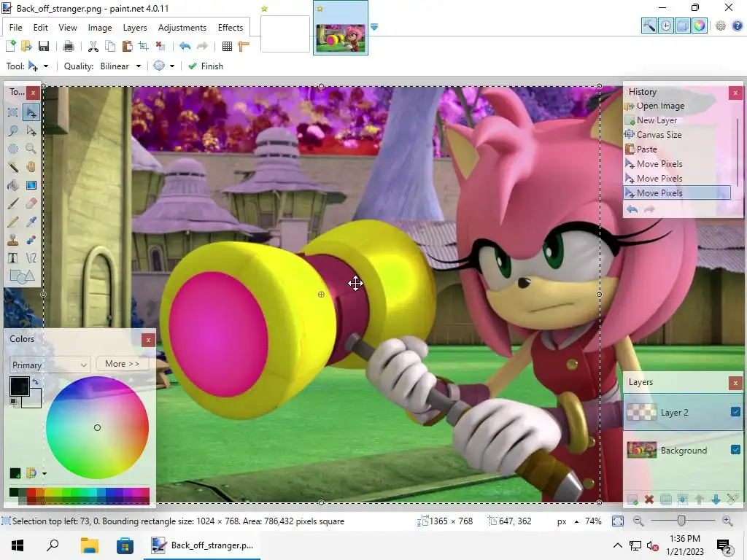Viewport: 747px width, 560px height.
Task: Activate the Zoom tool in Tools window
Action: (x=31, y=149)
